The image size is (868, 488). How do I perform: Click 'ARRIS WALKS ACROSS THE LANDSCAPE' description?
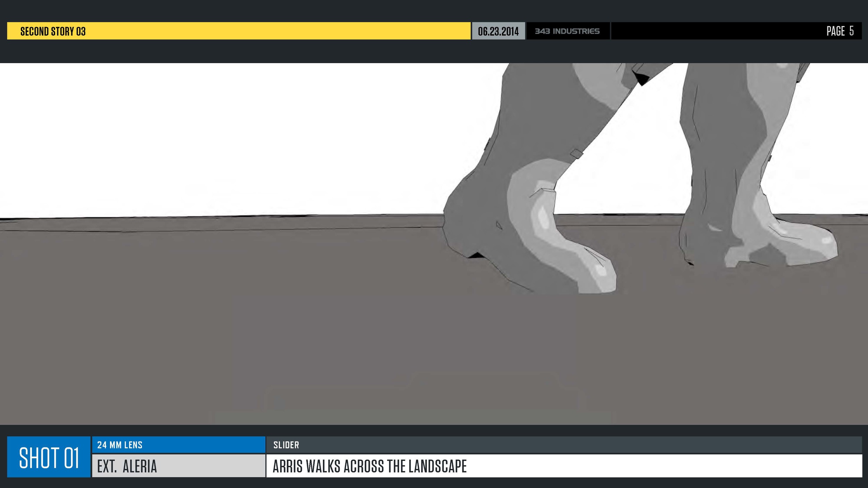[x=370, y=466]
